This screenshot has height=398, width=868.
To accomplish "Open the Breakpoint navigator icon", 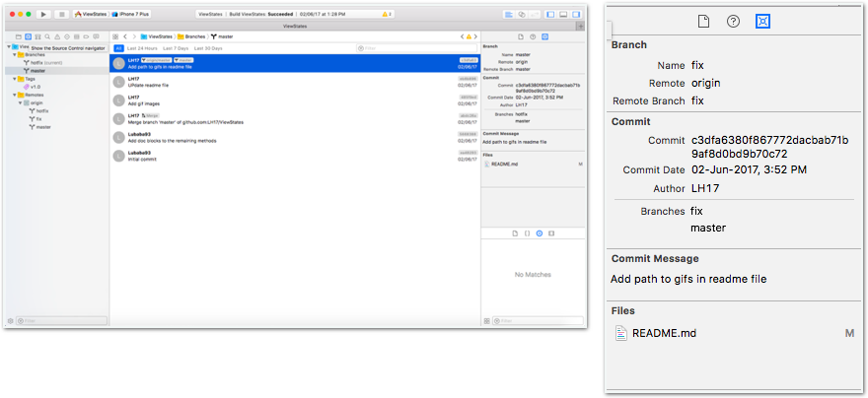I will click(86, 36).
